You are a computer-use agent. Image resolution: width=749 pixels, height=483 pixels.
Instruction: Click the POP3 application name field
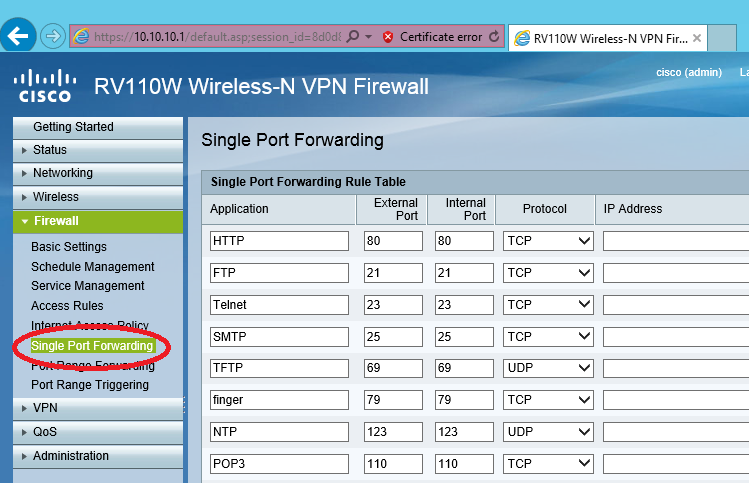point(279,463)
